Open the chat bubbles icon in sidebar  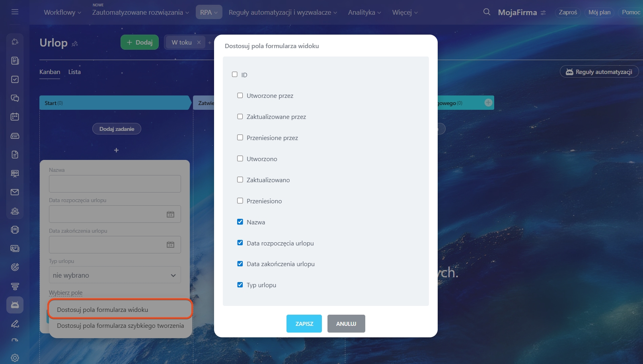(15, 98)
